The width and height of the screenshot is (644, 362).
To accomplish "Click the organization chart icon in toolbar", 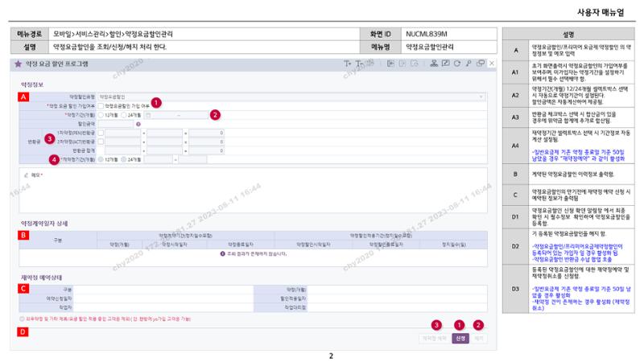I will point(434,64).
